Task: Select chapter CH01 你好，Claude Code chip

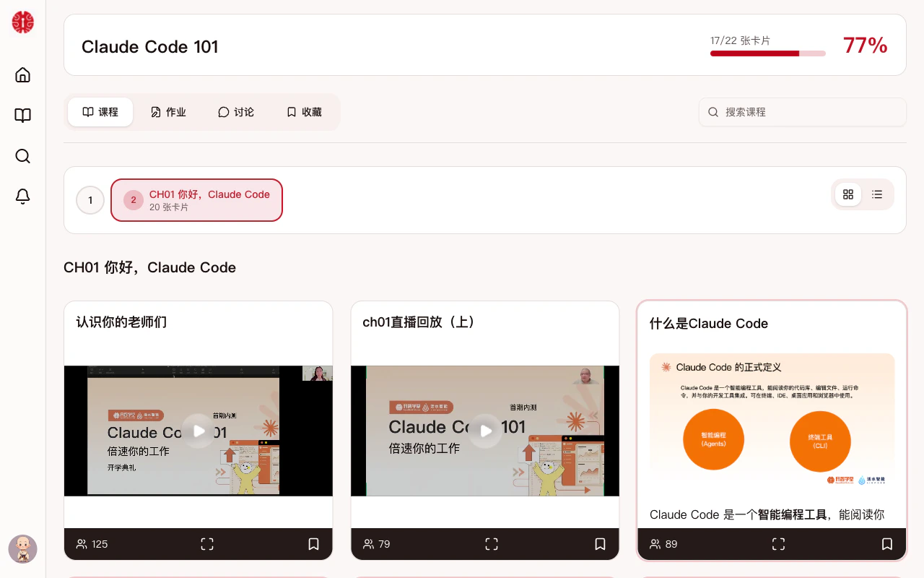Action: (x=196, y=200)
